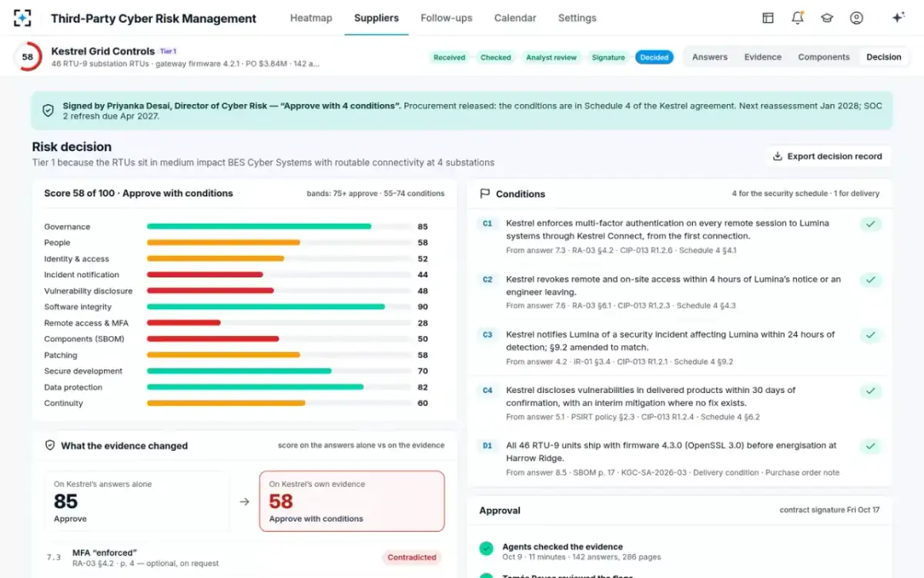Click the Decided stage pill
This screenshot has width=924, height=578.
pyautogui.click(x=654, y=58)
